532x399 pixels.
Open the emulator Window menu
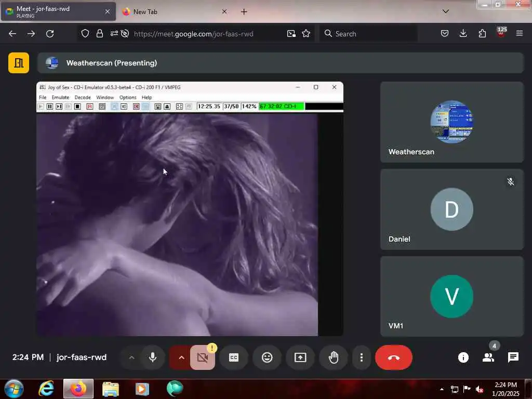click(x=105, y=97)
